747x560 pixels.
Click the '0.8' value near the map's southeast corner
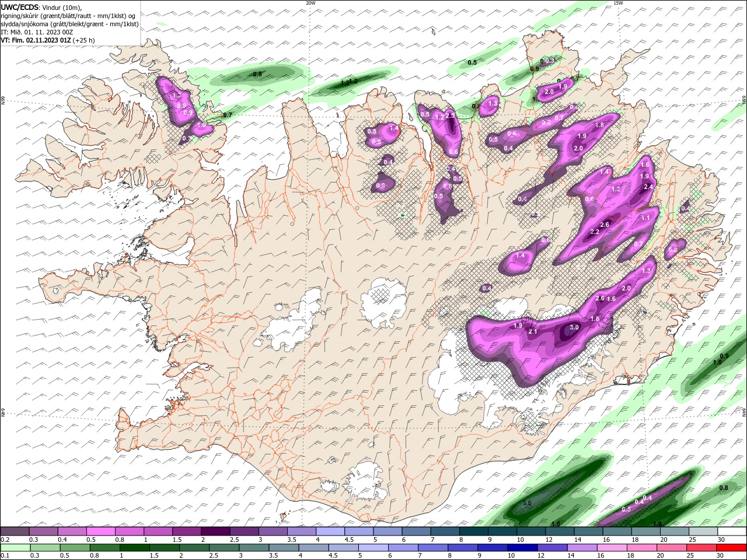point(724,488)
